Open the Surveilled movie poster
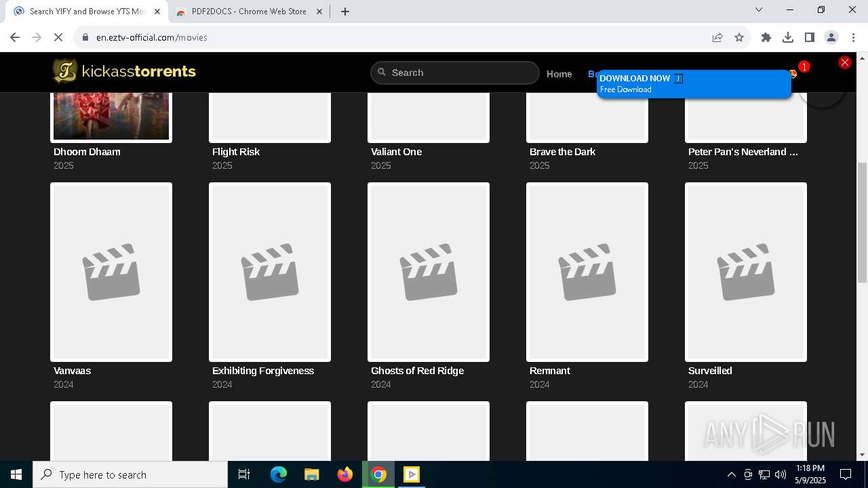 [x=746, y=272]
